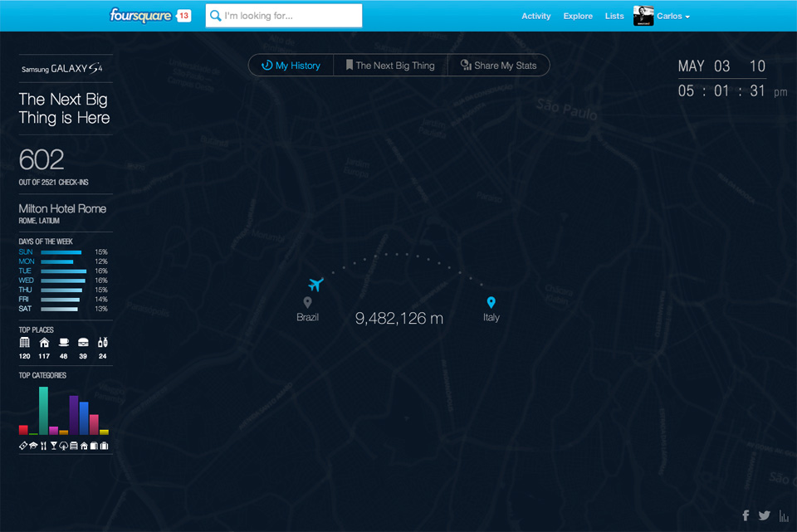
Task: Click the airplane icon on the flight path
Action: (x=316, y=283)
